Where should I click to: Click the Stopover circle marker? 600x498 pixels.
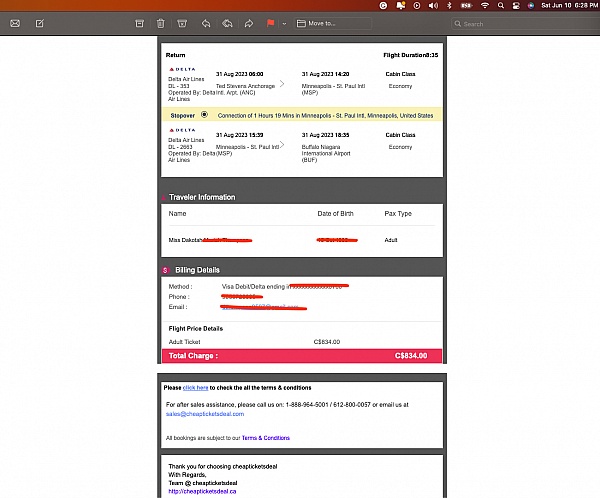[204, 114]
